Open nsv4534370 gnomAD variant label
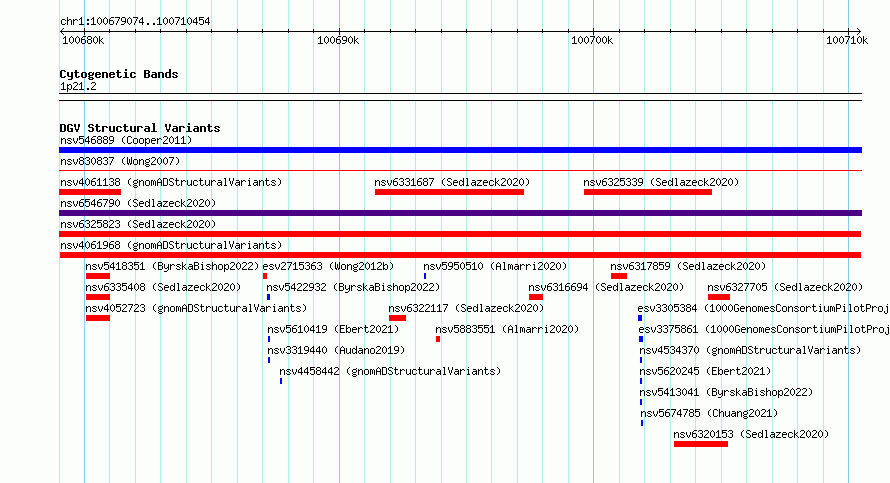 (x=750, y=350)
